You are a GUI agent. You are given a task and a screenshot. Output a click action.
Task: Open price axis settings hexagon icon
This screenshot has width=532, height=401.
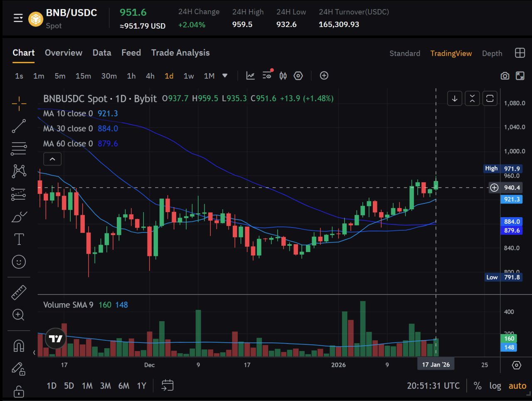(x=517, y=365)
